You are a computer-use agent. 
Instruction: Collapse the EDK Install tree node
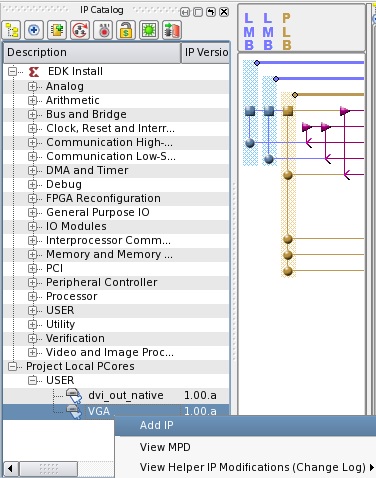click(12, 71)
